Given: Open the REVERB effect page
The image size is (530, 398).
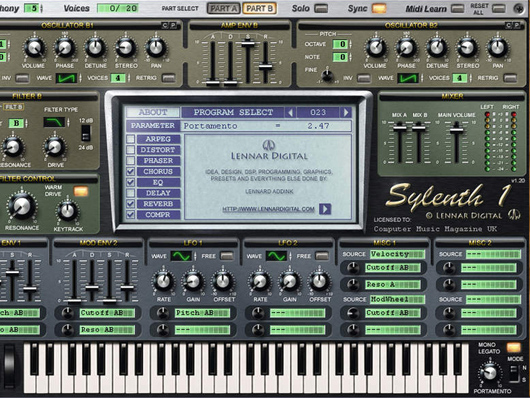Looking at the screenshot, I should (x=158, y=204).
